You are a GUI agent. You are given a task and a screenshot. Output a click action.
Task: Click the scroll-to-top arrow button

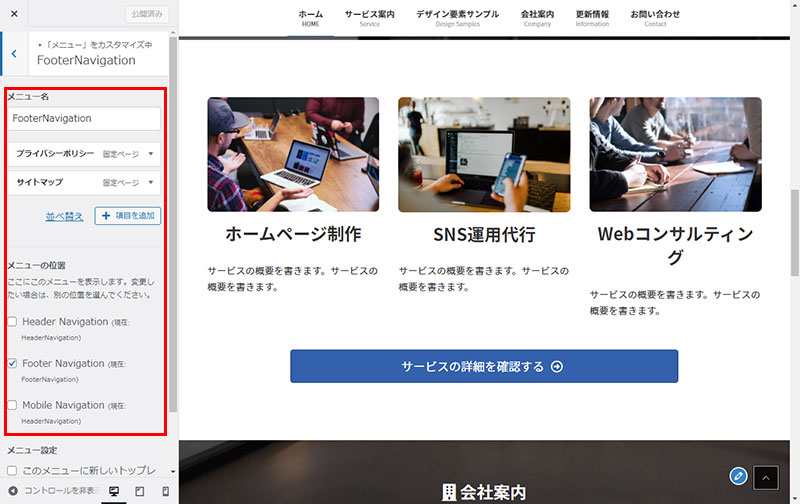tap(765, 478)
